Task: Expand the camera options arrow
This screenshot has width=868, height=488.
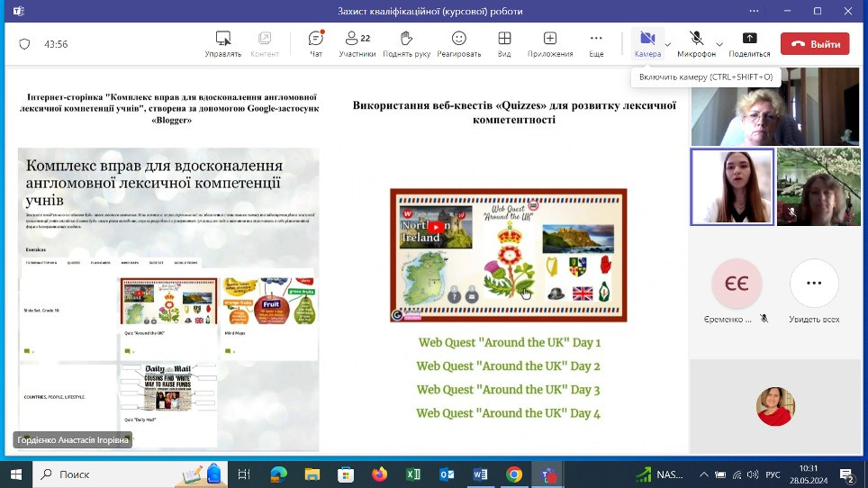Action: coord(667,44)
